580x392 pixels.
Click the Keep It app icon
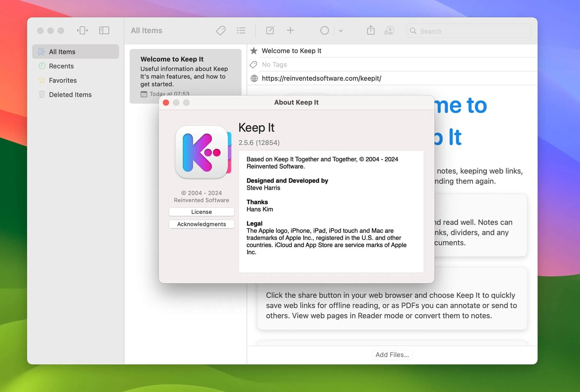203,152
